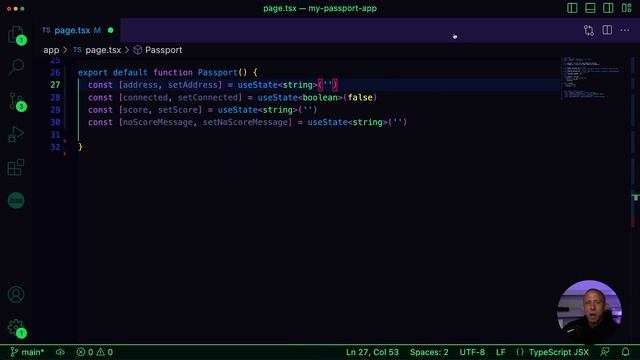Click the curly braces language status icon
The width and height of the screenshot is (640, 360).
(520, 352)
